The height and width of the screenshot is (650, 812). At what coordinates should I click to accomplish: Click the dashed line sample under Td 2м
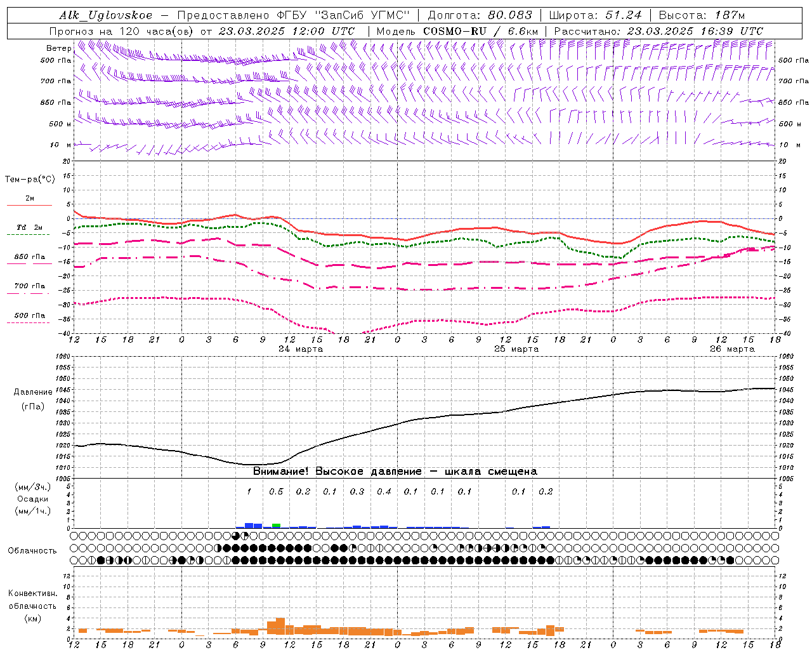[x=28, y=235]
